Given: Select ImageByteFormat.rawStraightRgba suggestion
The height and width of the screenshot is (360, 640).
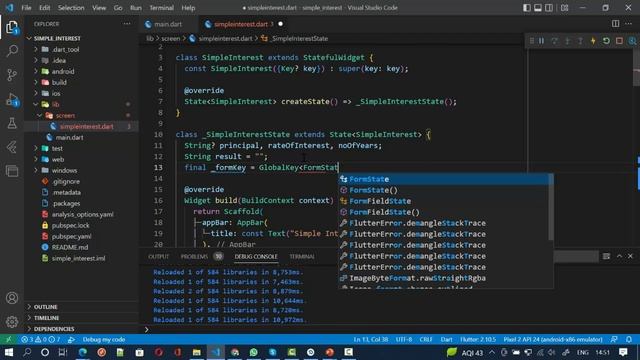Looking at the screenshot, I should pyautogui.click(x=443, y=278).
